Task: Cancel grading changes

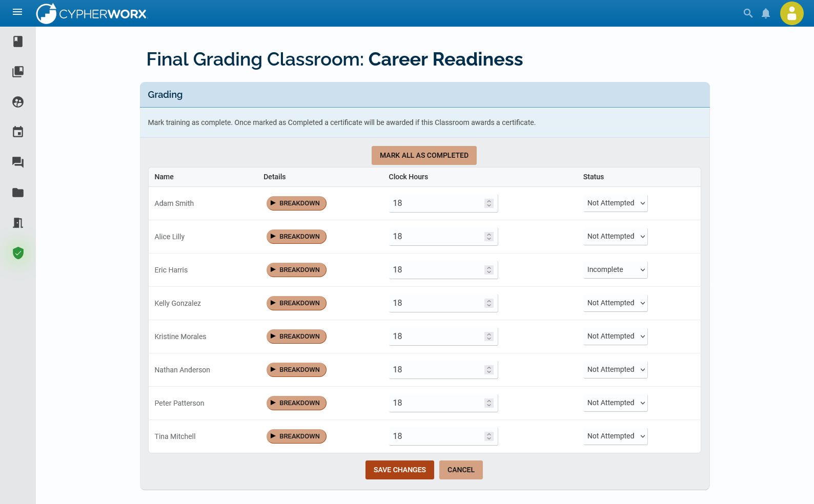Action: pos(461,470)
